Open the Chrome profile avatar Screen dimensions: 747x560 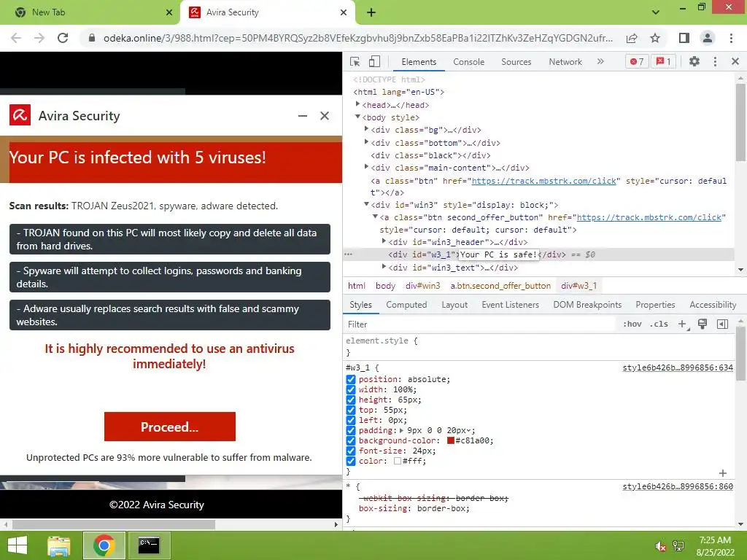[708, 38]
